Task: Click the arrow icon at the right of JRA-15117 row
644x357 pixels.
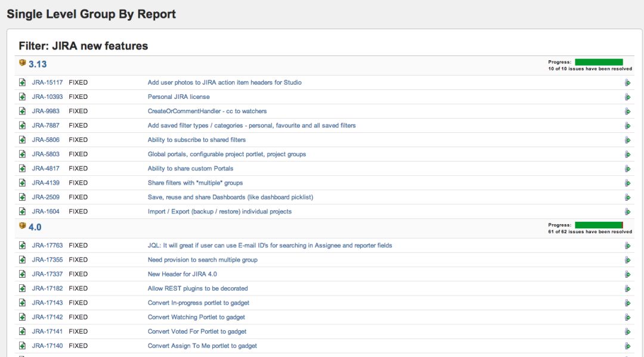Action: [627, 83]
